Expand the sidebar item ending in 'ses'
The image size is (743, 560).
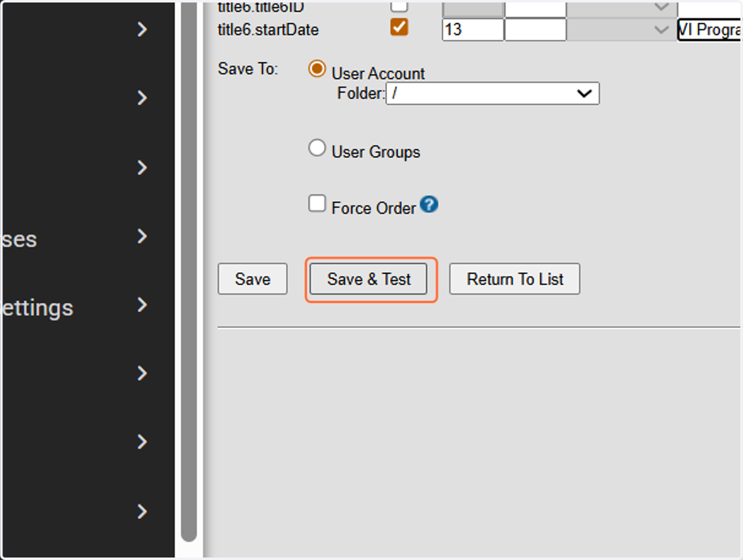[142, 236]
